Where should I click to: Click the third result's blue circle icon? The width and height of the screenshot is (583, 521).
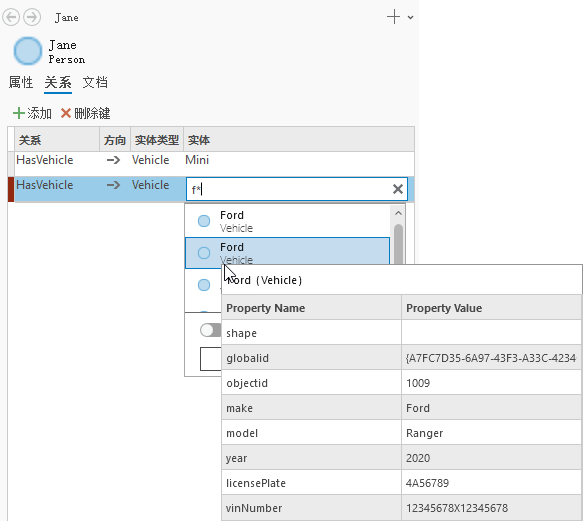[x=204, y=285]
